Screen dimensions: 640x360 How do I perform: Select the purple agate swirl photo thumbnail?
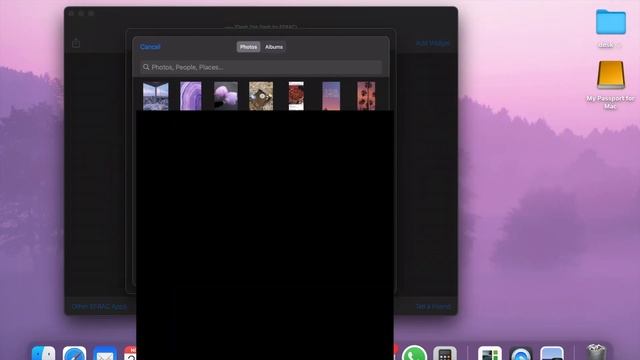191,96
